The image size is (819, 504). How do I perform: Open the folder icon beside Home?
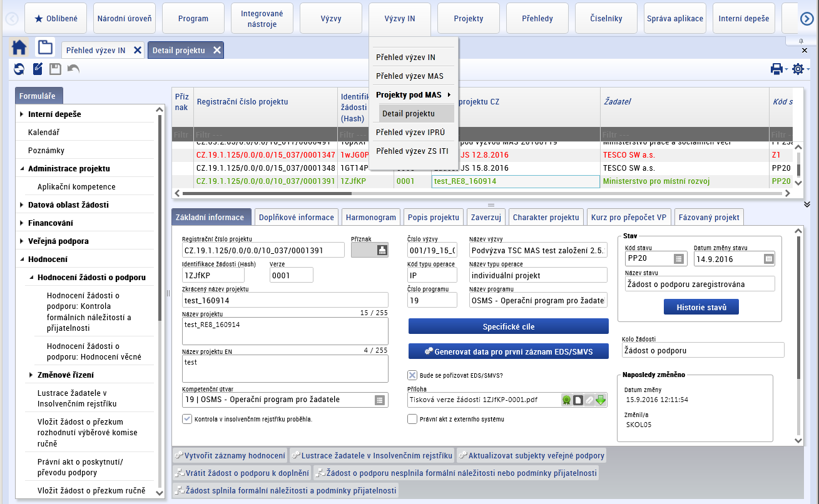click(44, 48)
